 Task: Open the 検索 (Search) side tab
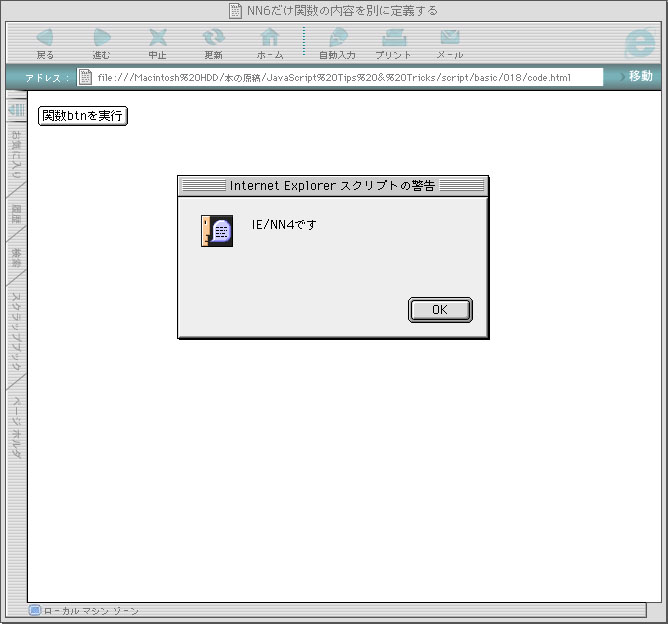(x=16, y=257)
